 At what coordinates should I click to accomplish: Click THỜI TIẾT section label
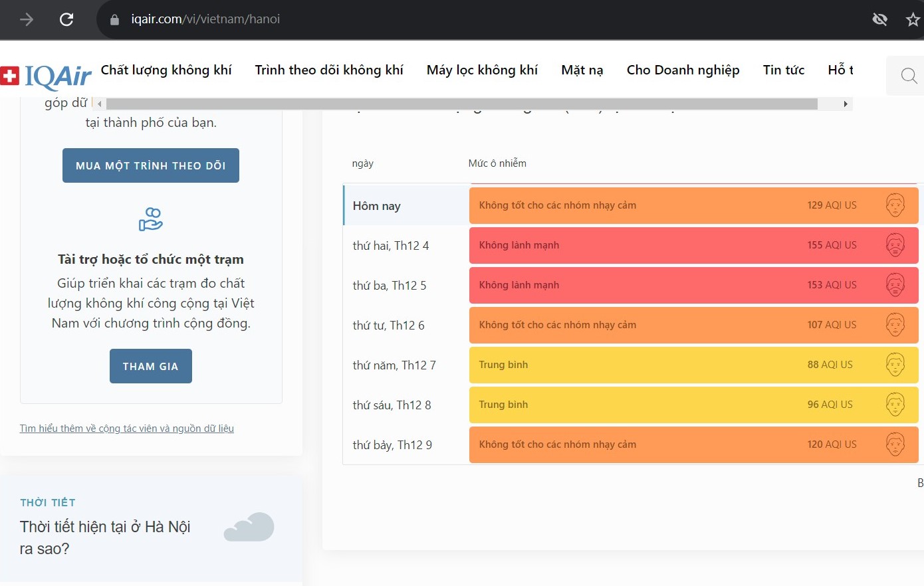pos(48,502)
